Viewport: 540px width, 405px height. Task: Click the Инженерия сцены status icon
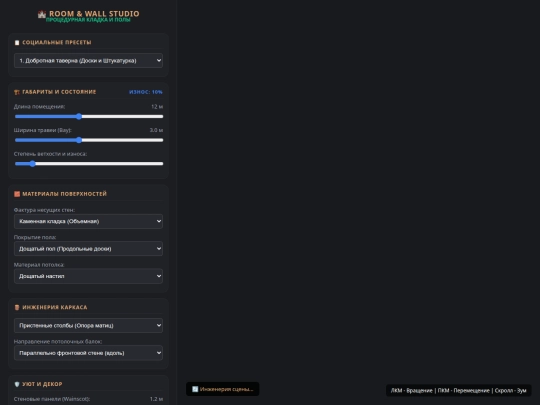pos(195,389)
